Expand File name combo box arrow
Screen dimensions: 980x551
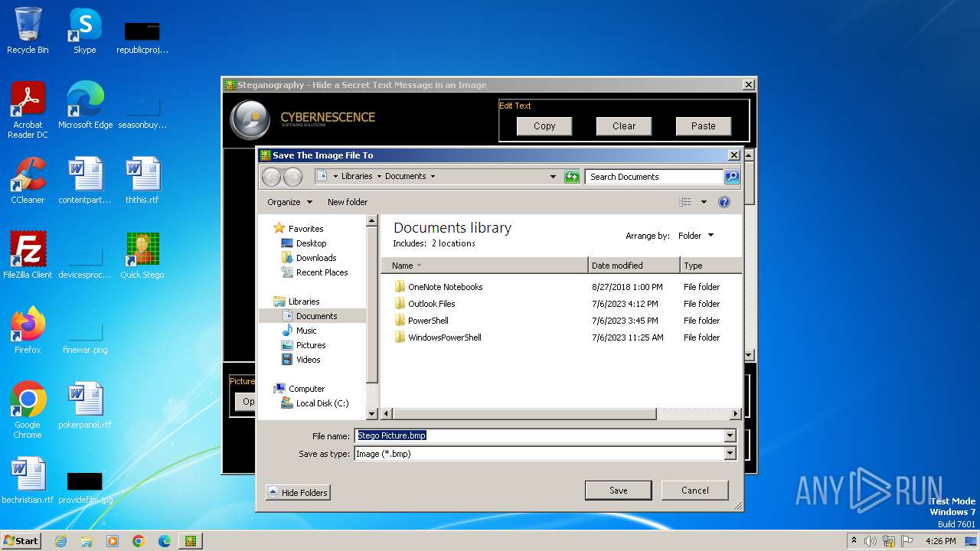click(x=730, y=435)
